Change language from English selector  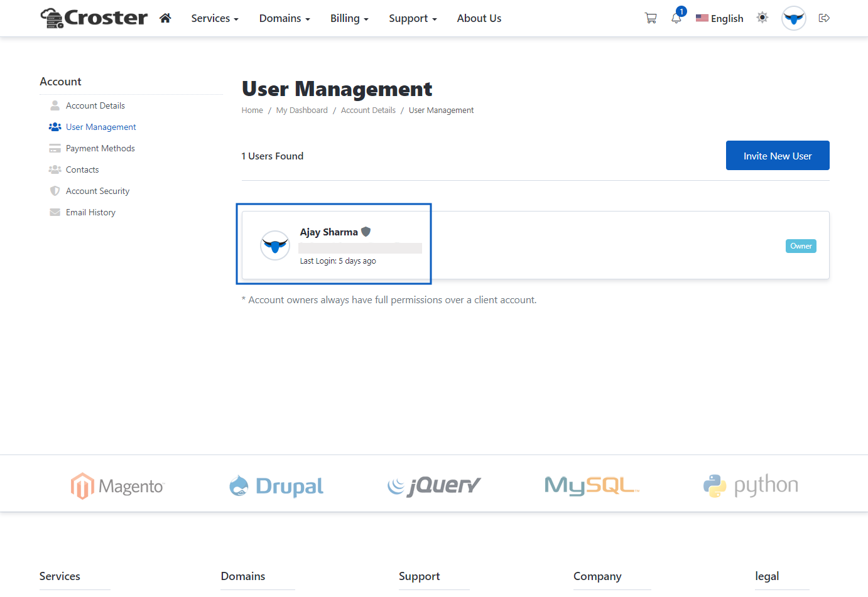click(x=720, y=18)
